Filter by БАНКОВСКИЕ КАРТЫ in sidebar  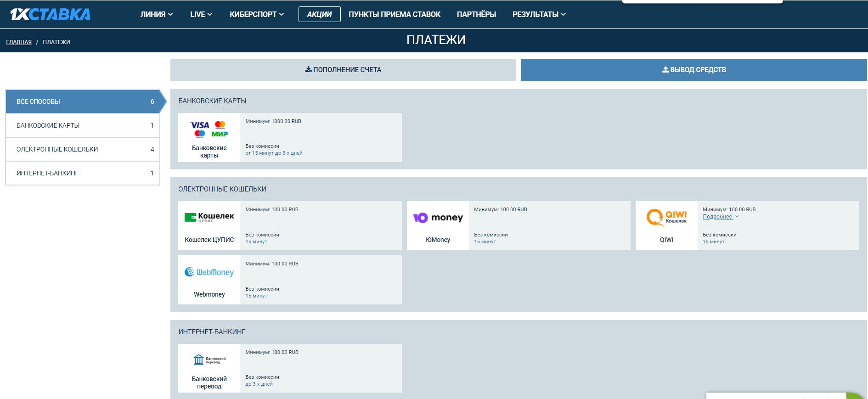point(83,125)
